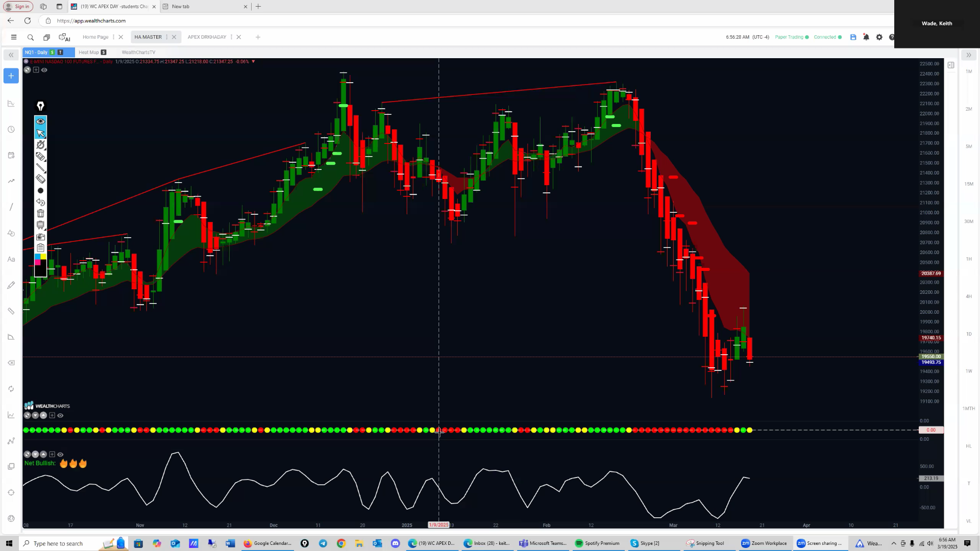Select the tag label drawing tool
This screenshot has width=980, height=551.
coord(40,157)
